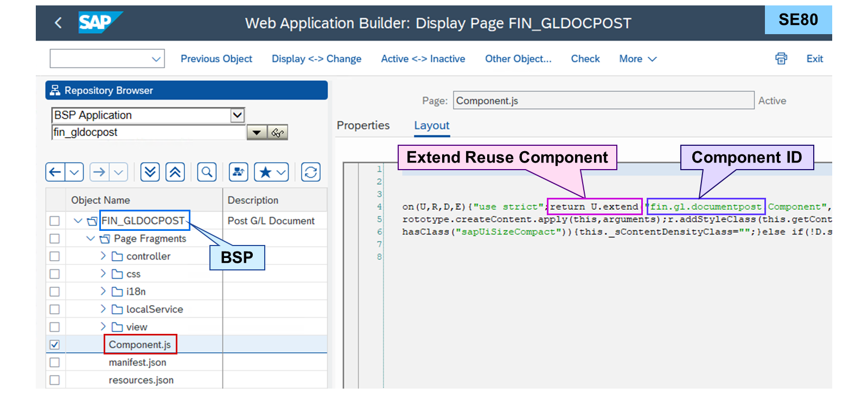The width and height of the screenshot is (868, 394).
Task: Select resources.json in the tree
Action: coord(141,380)
